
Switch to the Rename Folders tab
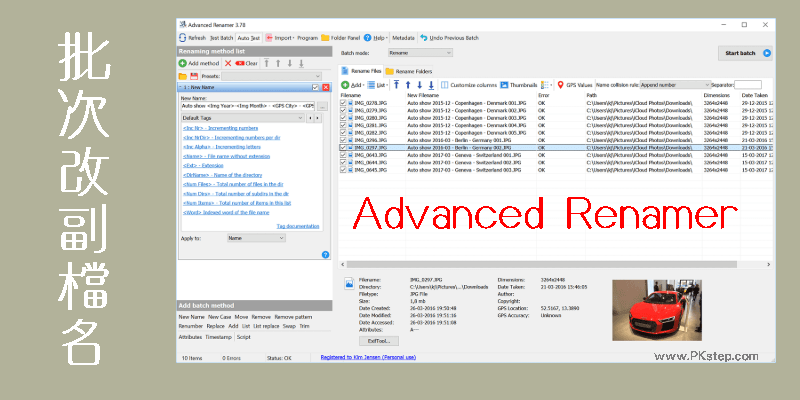point(409,71)
